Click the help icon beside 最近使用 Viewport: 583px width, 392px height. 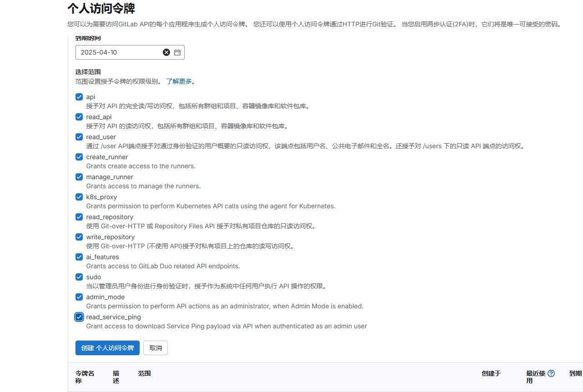click(551, 373)
